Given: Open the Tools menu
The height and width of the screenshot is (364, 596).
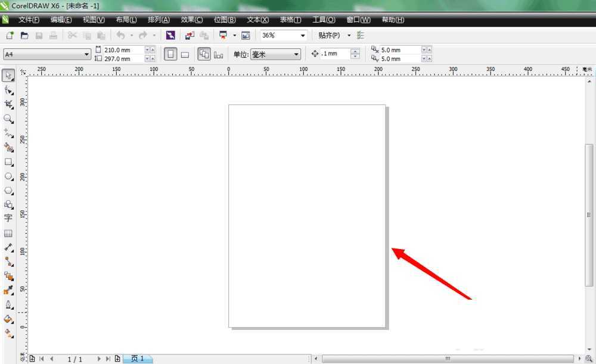Looking at the screenshot, I should [324, 20].
